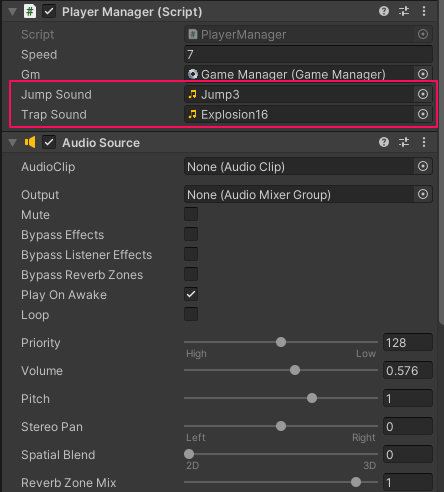Open object picker for Gm field
Screen dimensions: 444x492
click(423, 74)
